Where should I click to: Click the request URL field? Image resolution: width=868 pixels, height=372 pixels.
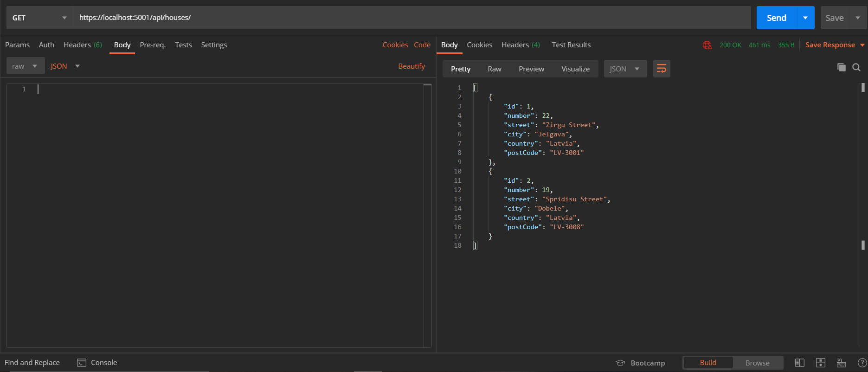tap(411, 18)
